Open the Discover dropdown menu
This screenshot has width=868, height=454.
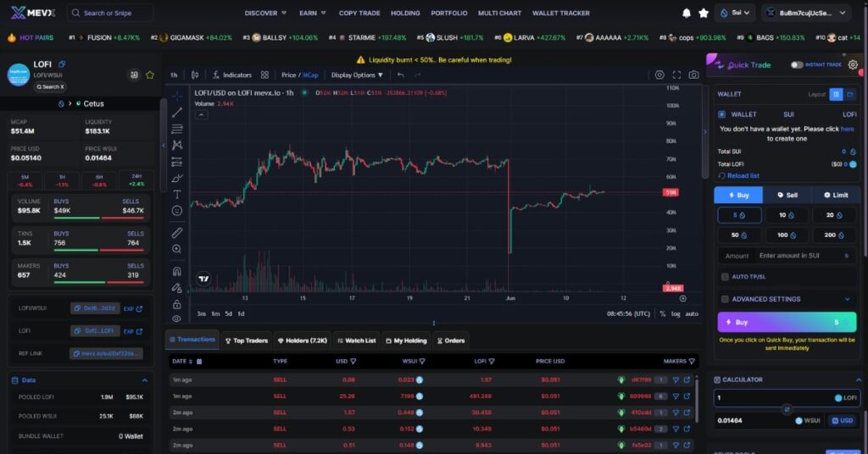[x=265, y=13]
